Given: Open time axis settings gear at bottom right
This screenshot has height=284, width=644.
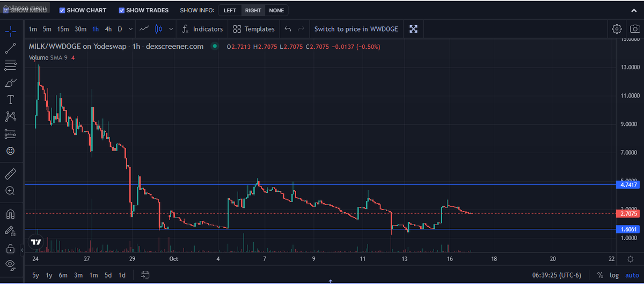Looking at the screenshot, I should click(x=630, y=258).
